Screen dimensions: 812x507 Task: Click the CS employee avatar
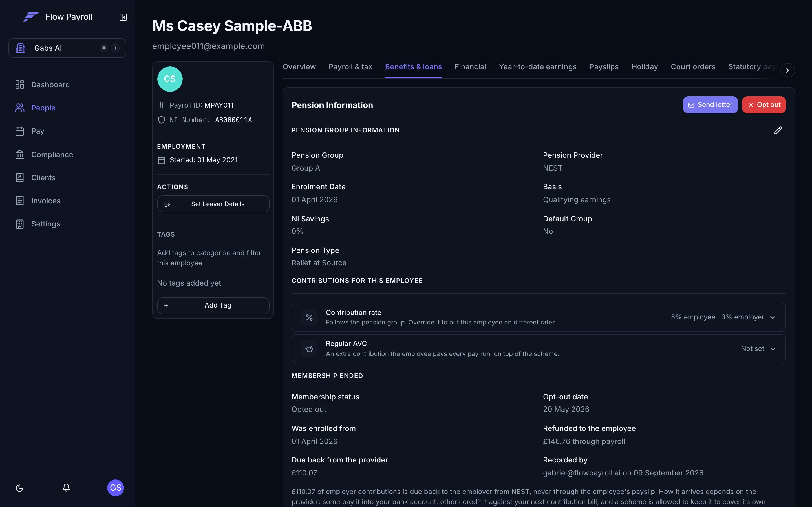pyautogui.click(x=170, y=79)
